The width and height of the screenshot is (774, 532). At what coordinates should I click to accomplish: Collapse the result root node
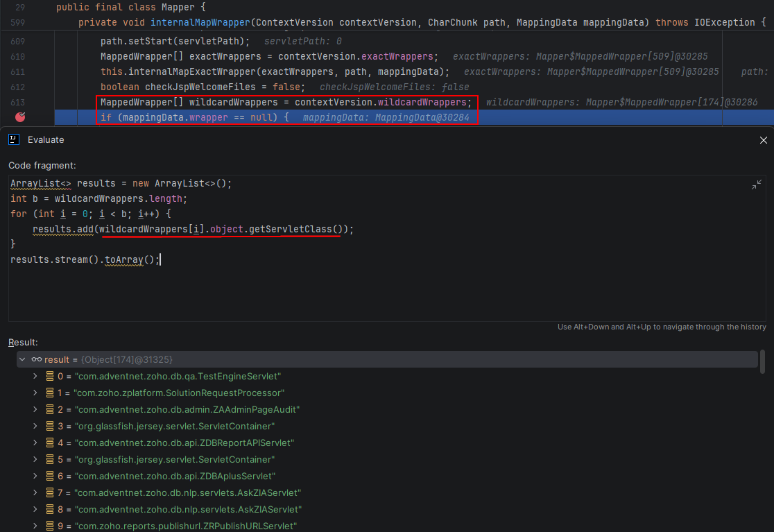pos(22,360)
